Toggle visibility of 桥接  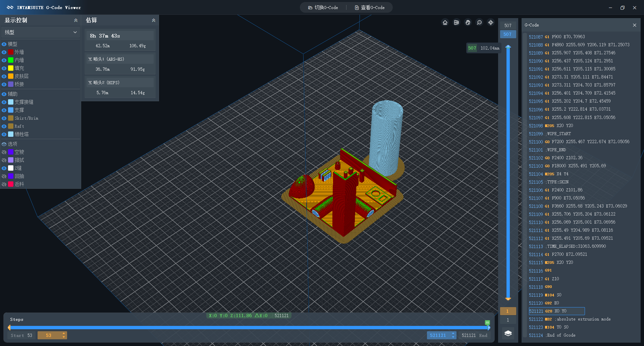tap(4, 84)
